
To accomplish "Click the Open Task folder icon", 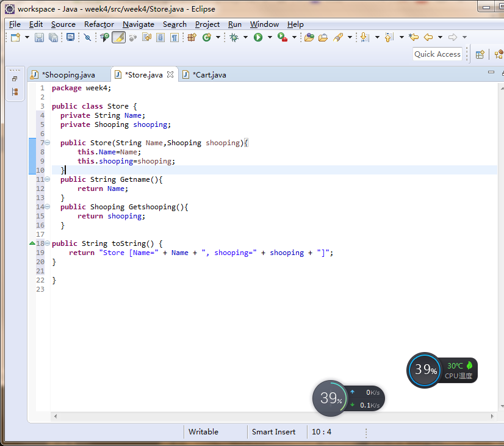I will (323, 37).
